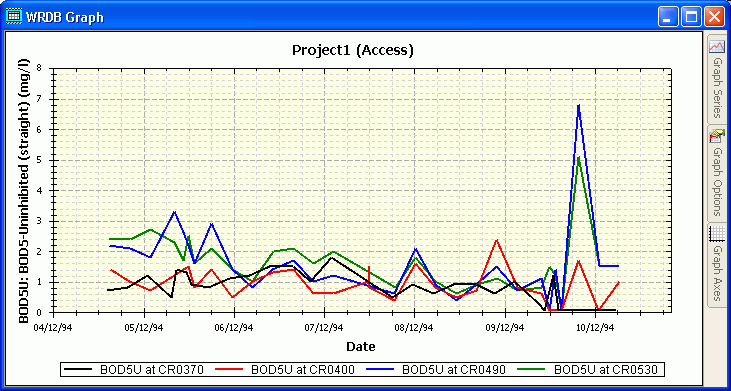Image resolution: width=731 pixels, height=391 pixels.
Task: Click the blue CR0490 legend line swatch
Action: tap(380, 370)
